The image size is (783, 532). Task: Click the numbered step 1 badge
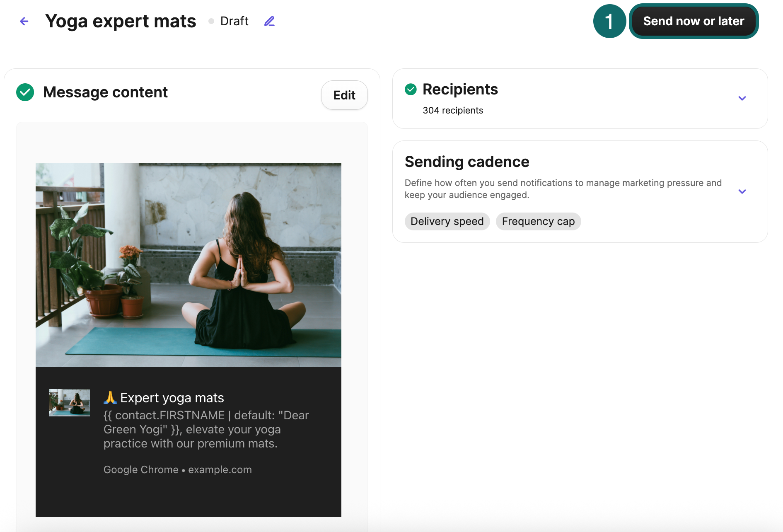tap(609, 21)
